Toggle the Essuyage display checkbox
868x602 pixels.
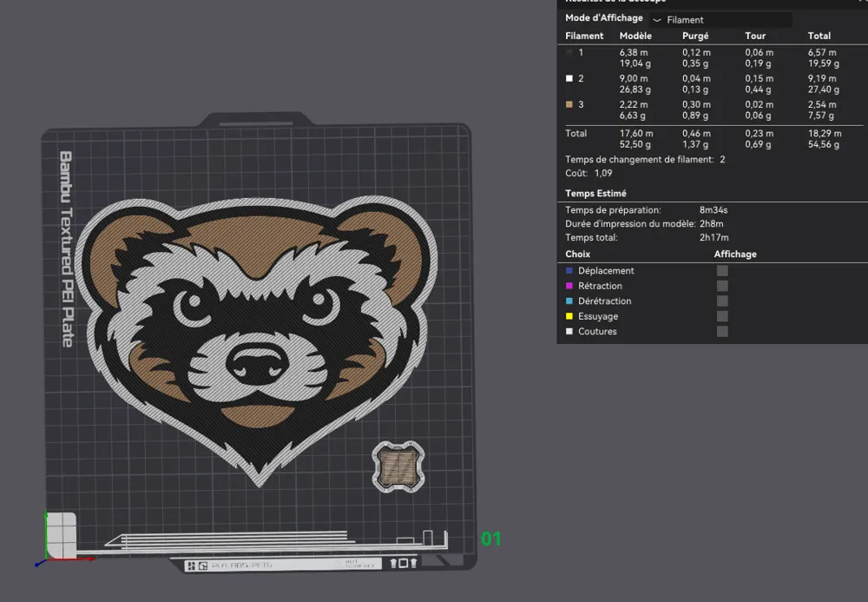pos(722,316)
